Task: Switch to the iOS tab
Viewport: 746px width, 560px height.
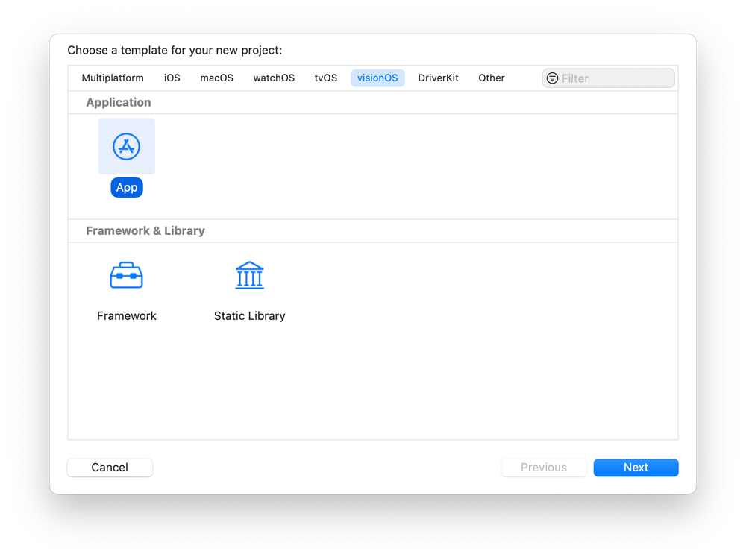Action: [172, 78]
